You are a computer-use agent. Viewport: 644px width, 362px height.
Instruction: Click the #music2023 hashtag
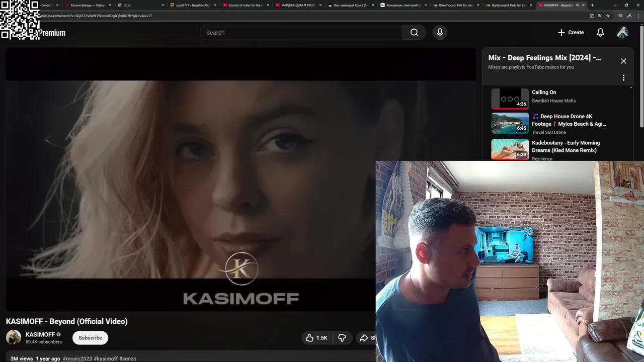click(77, 359)
